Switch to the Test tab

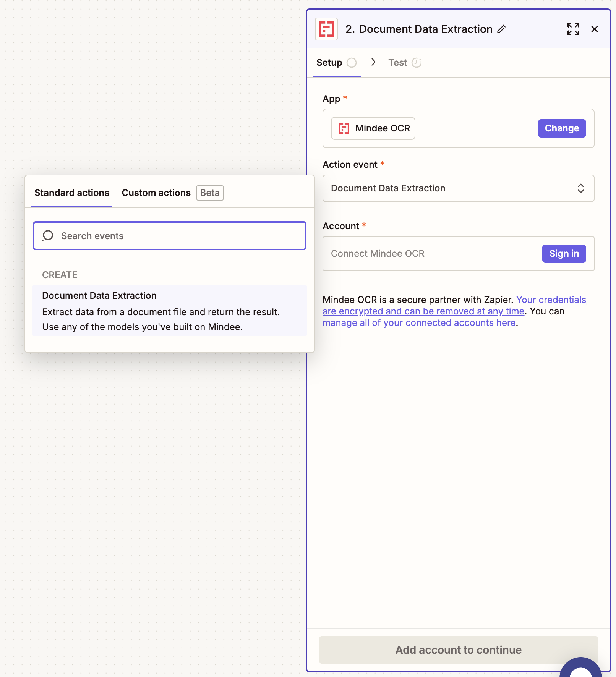coord(397,62)
